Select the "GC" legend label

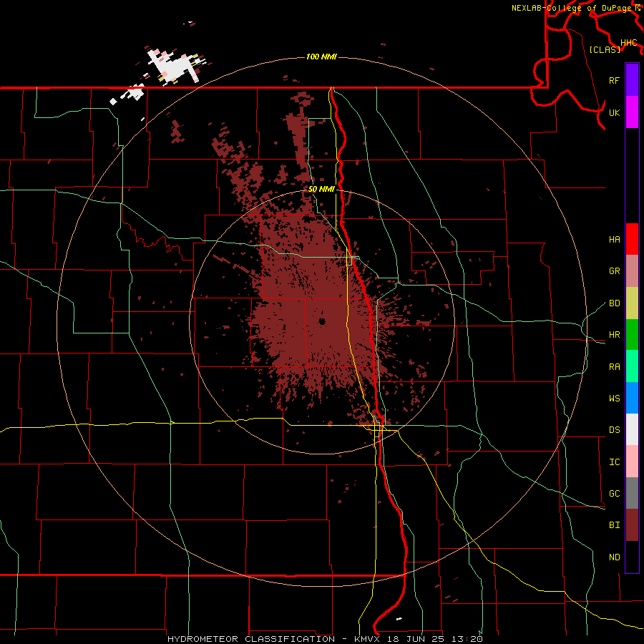(614, 494)
